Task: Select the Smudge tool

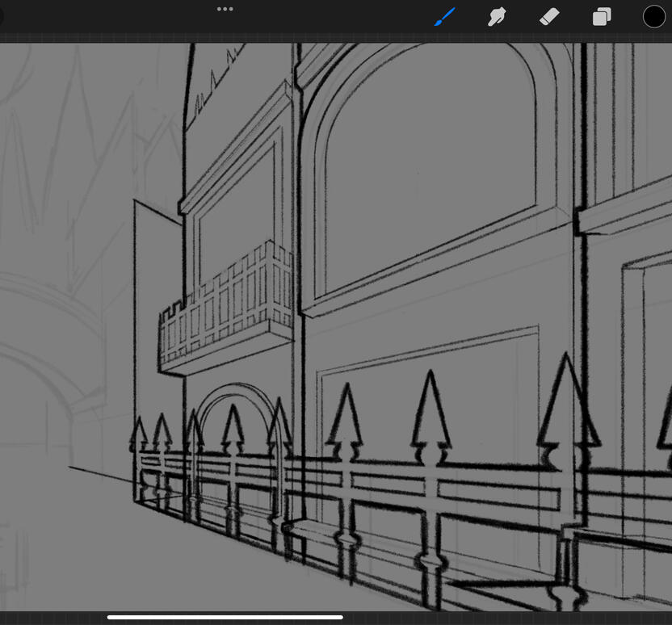Action: pyautogui.click(x=497, y=16)
